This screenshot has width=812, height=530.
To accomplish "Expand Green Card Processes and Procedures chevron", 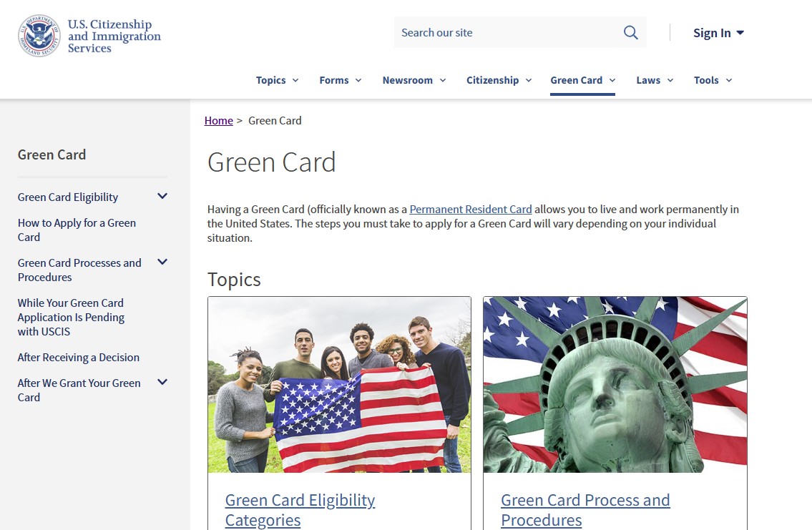I will point(162,262).
